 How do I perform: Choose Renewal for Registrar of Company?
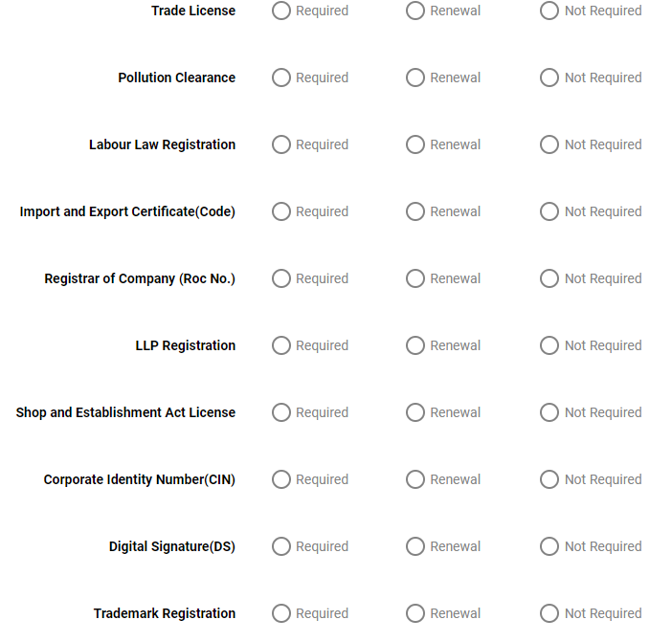415,278
